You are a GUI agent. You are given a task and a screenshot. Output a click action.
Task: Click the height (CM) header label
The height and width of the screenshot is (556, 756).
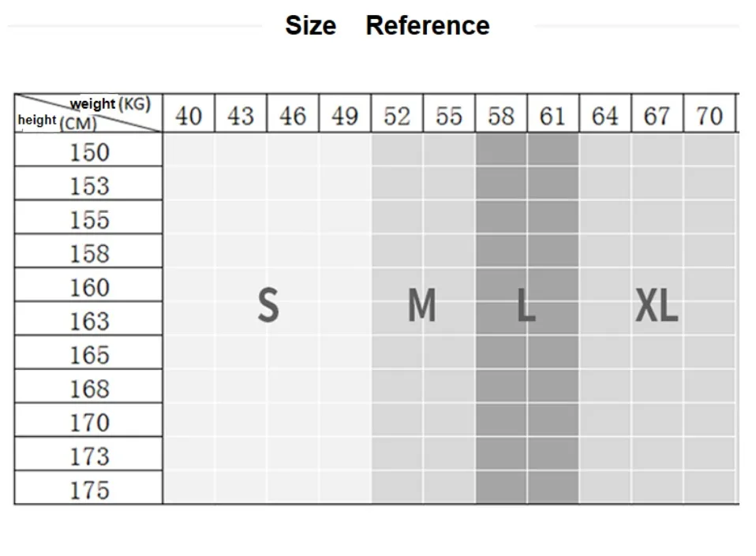pos(57,121)
